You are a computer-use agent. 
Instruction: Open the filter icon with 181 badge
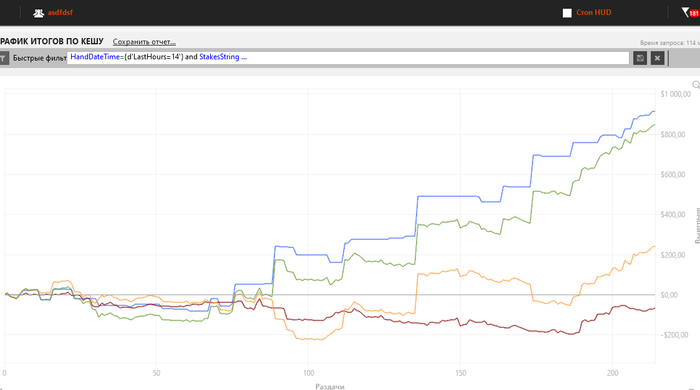coord(690,12)
